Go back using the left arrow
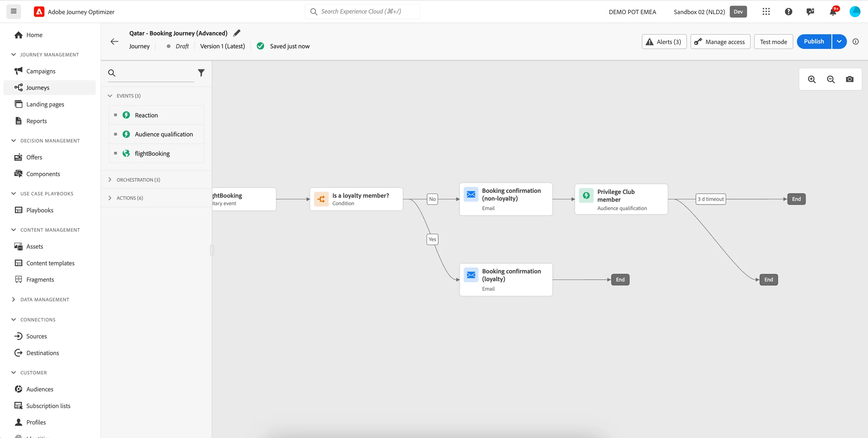 115,41
